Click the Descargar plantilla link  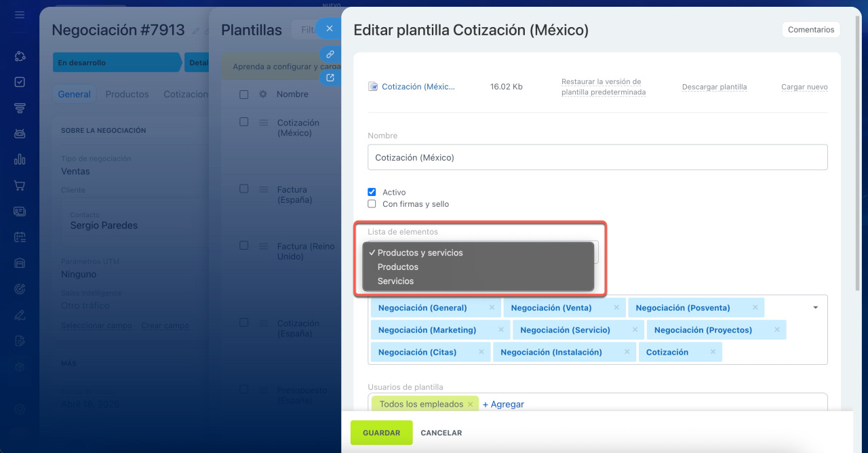click(x=714, y=87)
